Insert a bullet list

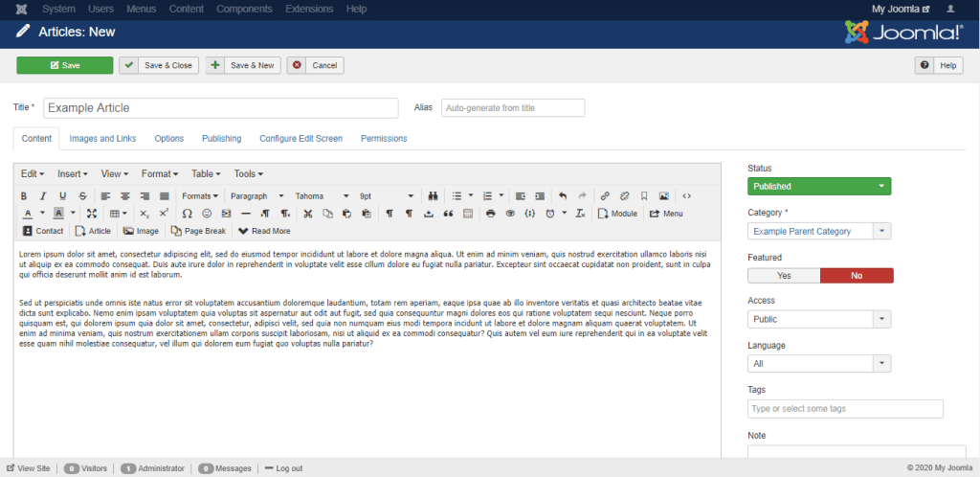[457, 196]
